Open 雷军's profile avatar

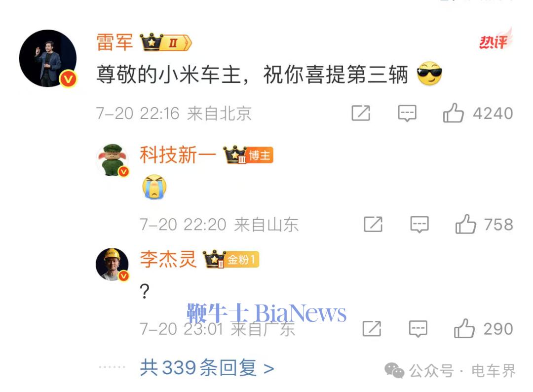click(x=47, y=58)
